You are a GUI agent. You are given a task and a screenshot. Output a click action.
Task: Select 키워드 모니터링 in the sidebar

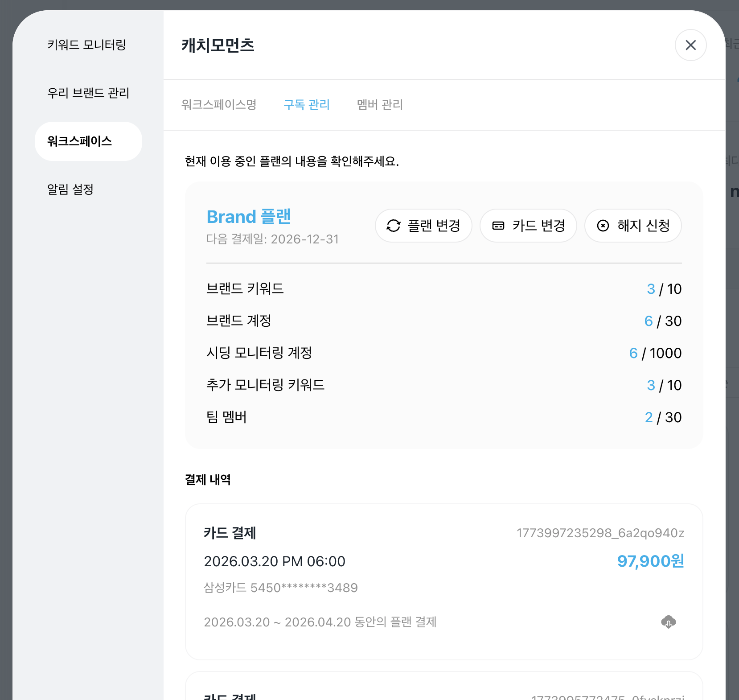point(86,45)
